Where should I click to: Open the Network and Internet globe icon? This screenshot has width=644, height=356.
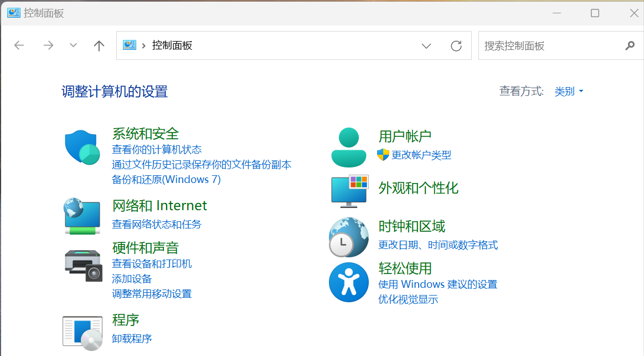click(x=82, y=216)
